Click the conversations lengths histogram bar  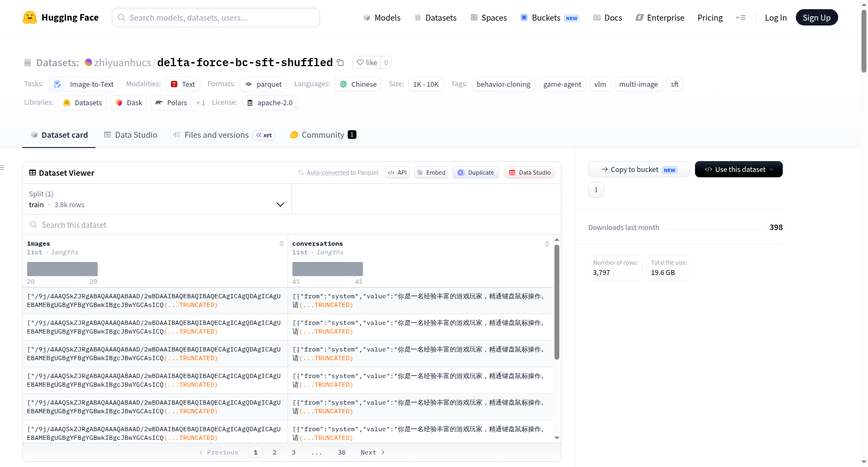pyautogui.click(x=328, y=269)
